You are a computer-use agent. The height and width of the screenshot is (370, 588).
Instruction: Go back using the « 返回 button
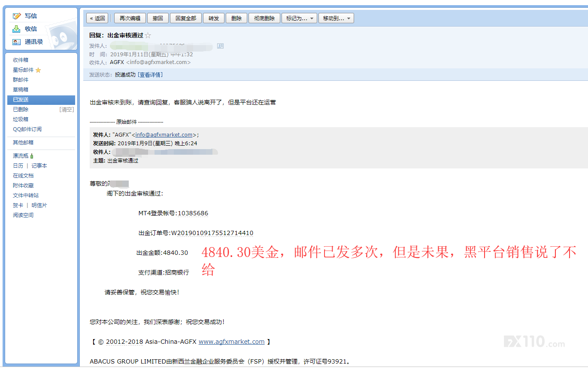(97, 18)
